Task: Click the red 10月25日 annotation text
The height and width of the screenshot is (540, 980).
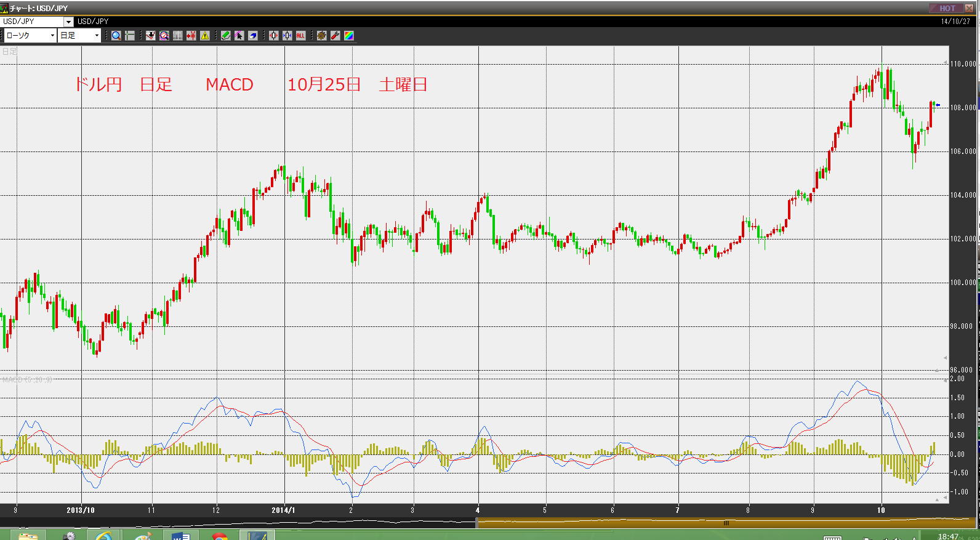Action: [324, 84]
